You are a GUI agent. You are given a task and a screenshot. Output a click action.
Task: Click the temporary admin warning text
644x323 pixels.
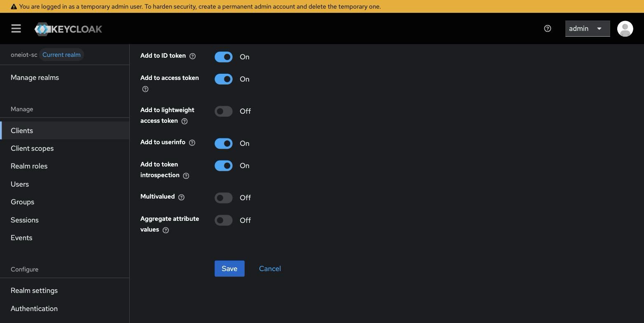[x=200, y=7]
